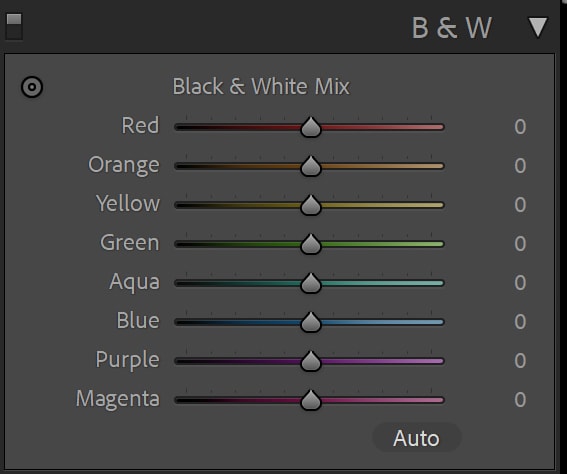Screen dimensions: 567x474
Task: Click the Orange slider handle
Action: coord(311,166)
